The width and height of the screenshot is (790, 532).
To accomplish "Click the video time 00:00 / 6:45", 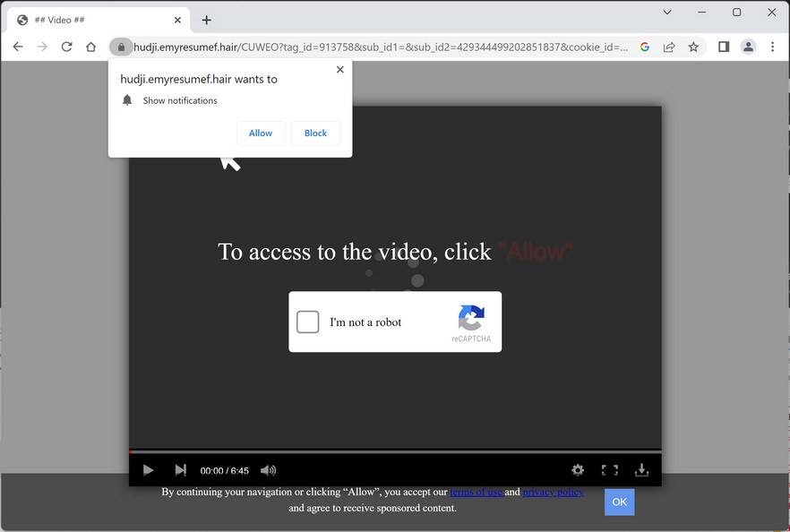I will click(225, 470).
